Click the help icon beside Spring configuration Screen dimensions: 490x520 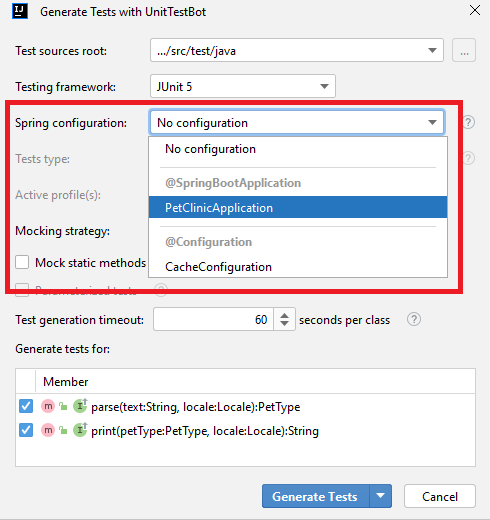(x=468, y=122)
